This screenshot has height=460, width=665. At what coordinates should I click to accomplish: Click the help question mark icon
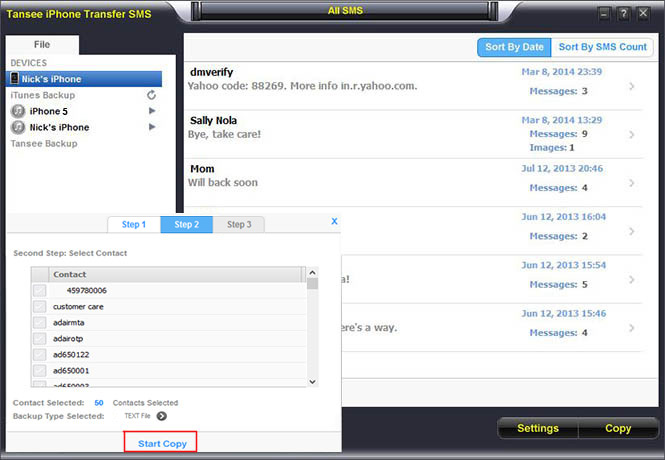coord(624,13)
